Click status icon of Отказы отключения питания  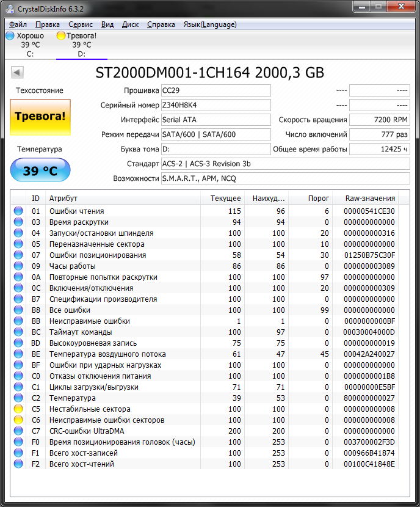pos(18,376)
